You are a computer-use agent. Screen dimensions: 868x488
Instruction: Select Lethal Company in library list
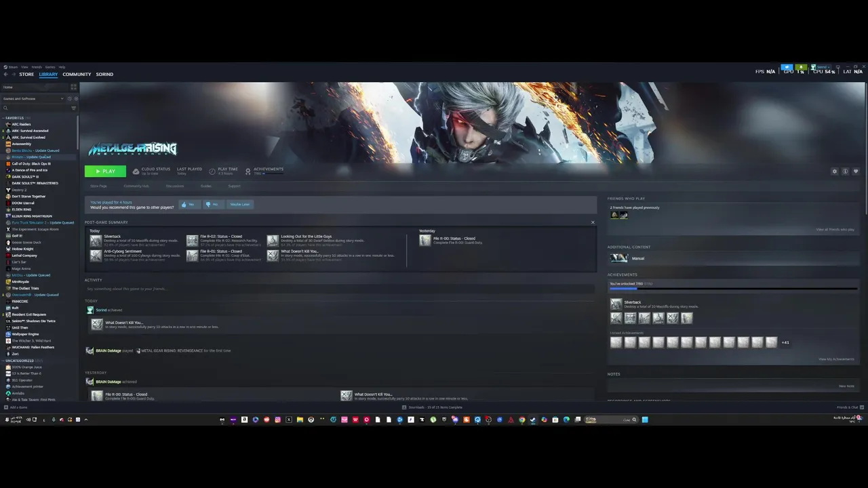[24, 256]
